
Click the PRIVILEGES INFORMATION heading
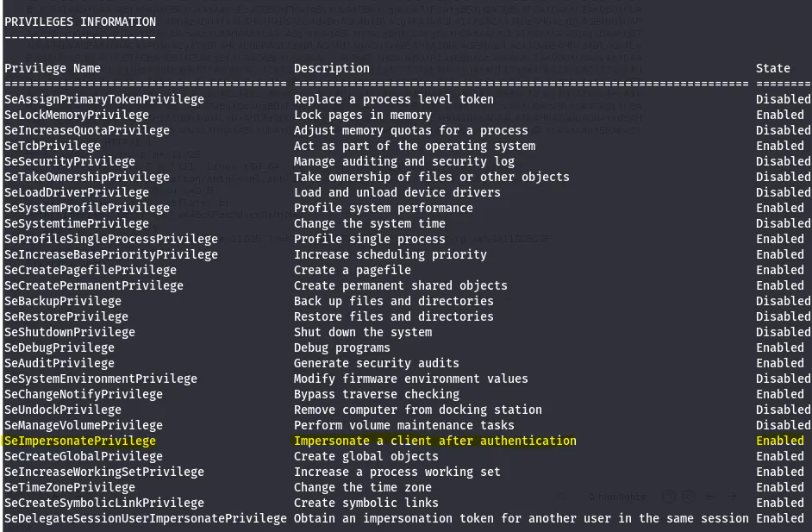[80, 22]
